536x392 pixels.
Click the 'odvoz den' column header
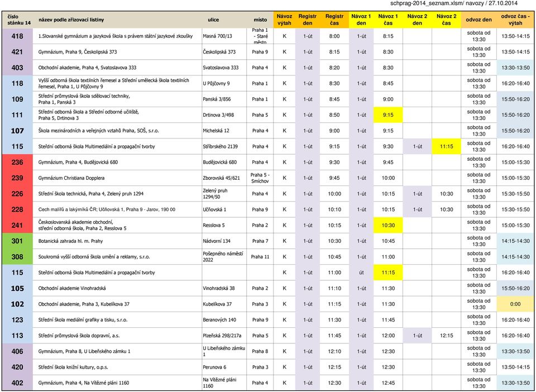click(478, 20)
